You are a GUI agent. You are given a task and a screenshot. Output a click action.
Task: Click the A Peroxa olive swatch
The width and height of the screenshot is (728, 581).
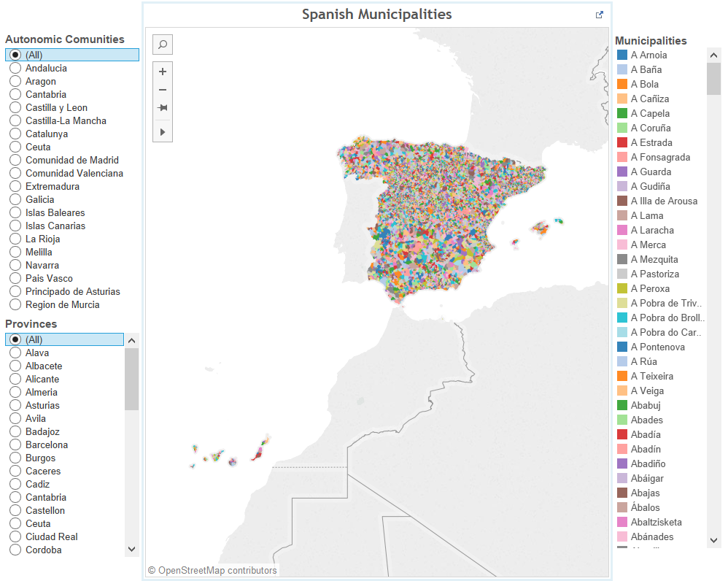point(622,288)
